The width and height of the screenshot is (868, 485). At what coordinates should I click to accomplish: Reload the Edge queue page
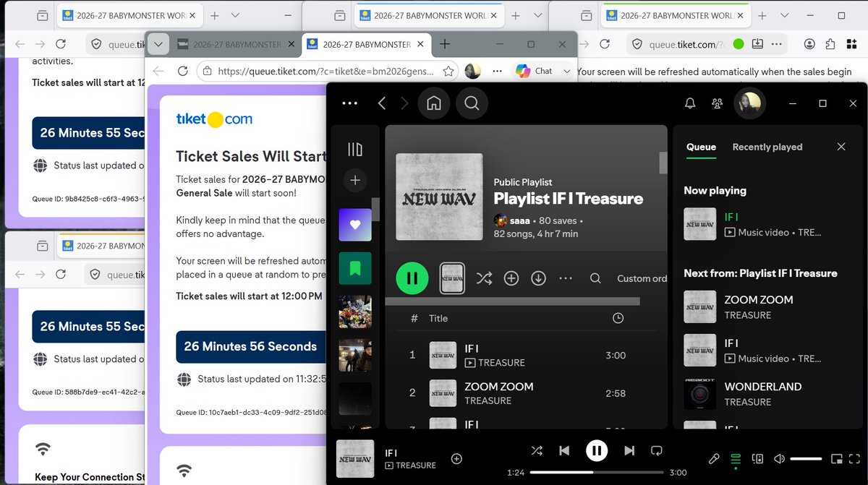183,71
